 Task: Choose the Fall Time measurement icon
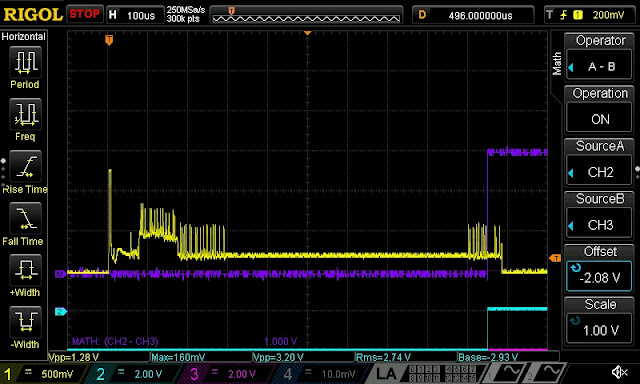pos(25,218)
